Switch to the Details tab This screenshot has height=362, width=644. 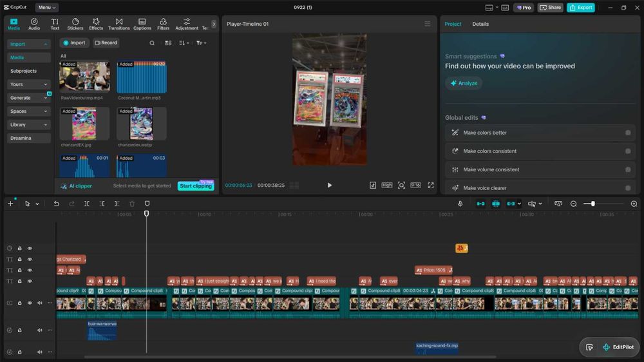pos(480,24)
